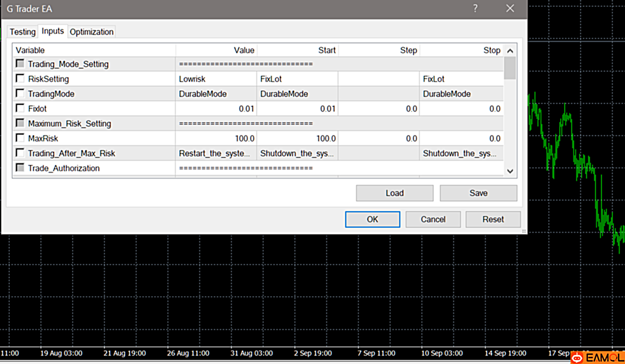Edit the MaxRisk Step 0.0 field
625x364 pixels.
(379, 138)
